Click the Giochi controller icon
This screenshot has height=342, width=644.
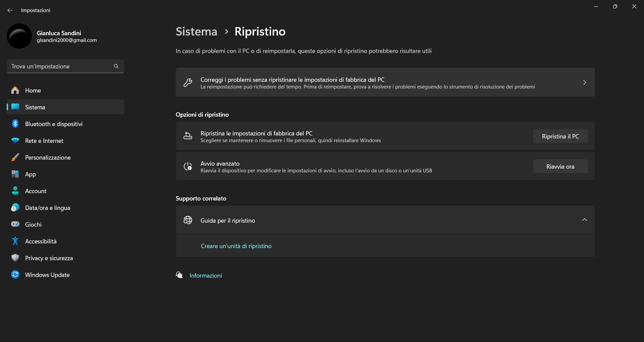15,224
